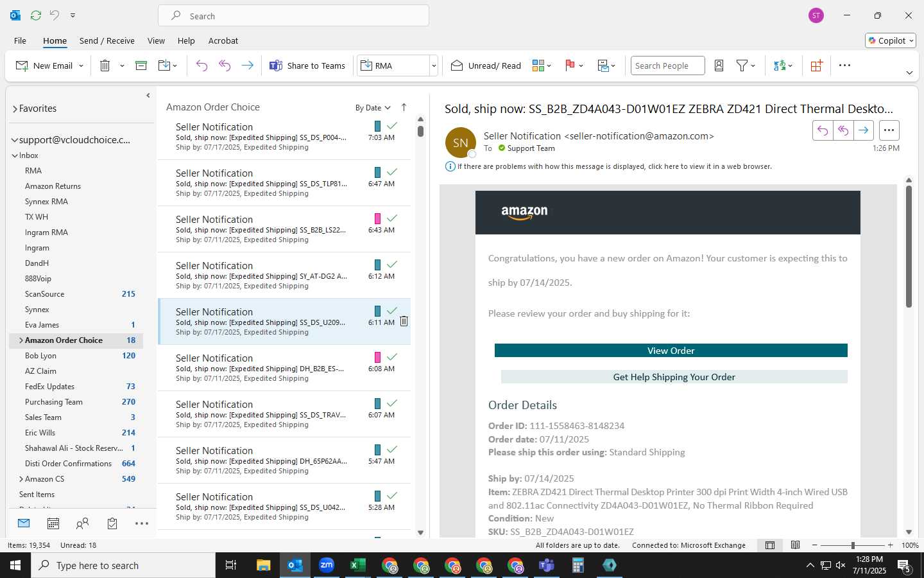Click the ribbon Reply All icon
The image size is (924, 578).
click(x=225, y=66)
